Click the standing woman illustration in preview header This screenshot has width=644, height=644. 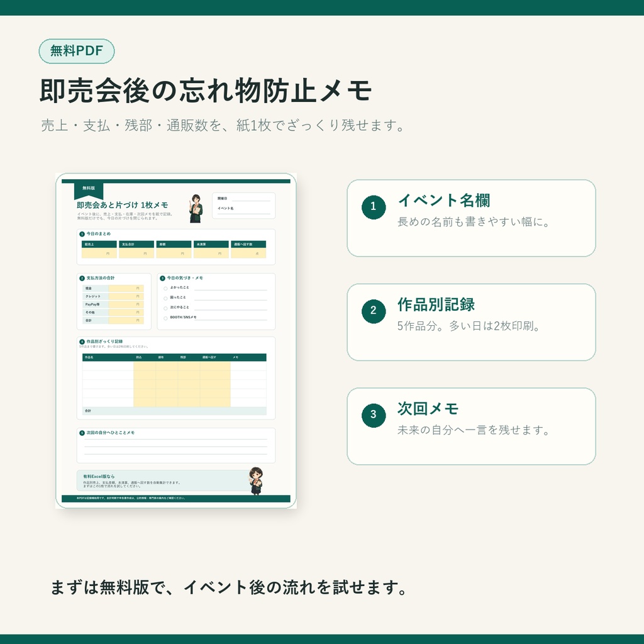tap(196, 208)
